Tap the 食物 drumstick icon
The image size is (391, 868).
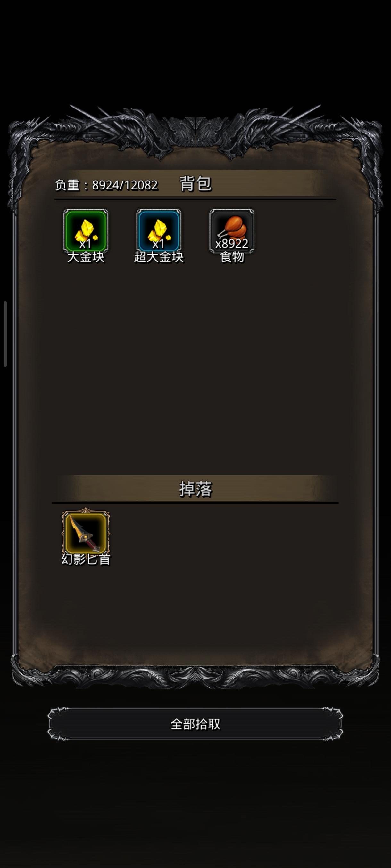(x=232, y=231)
